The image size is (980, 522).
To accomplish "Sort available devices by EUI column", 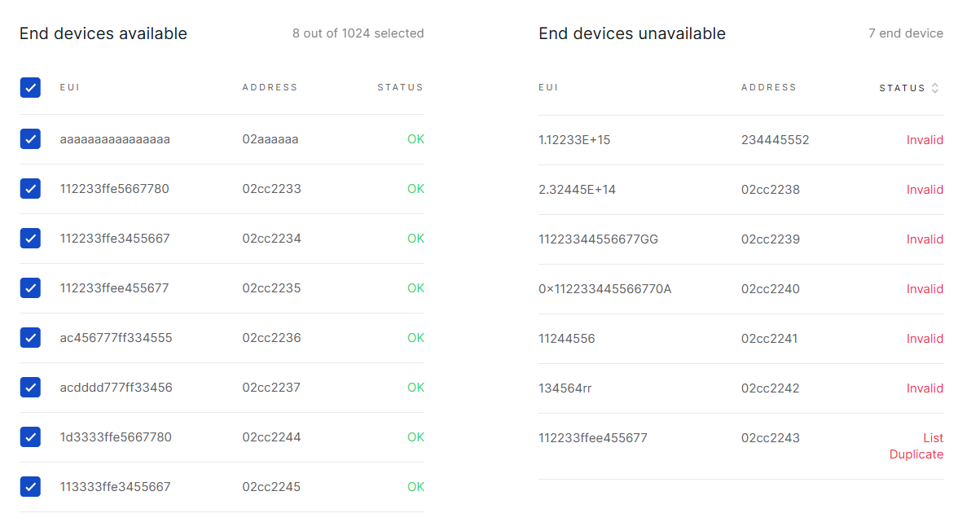I will [x=70, y=87].
